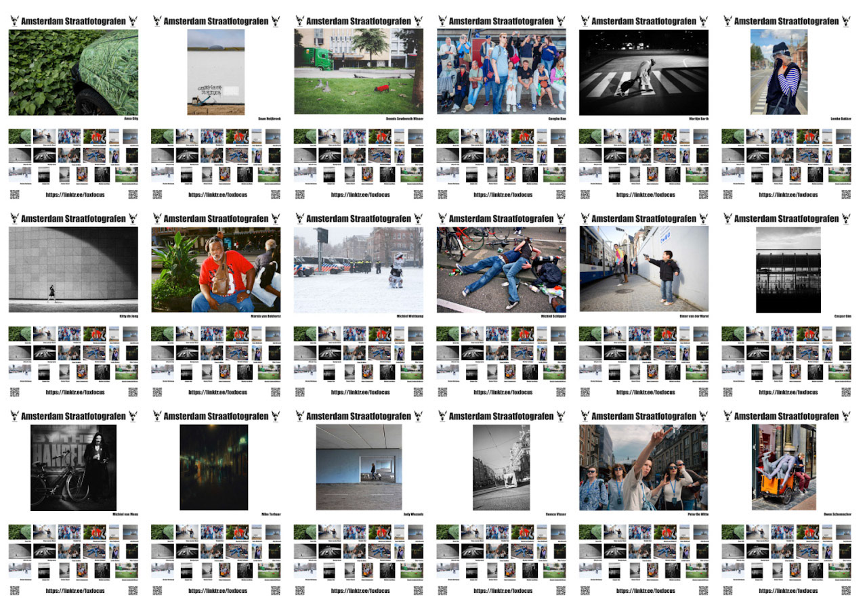Click the Amsterdam Straatfotografen title above the graffiti wall photo
Image resolution: width=867 pixels, height=616 pixels.
(x=216, y=21)
